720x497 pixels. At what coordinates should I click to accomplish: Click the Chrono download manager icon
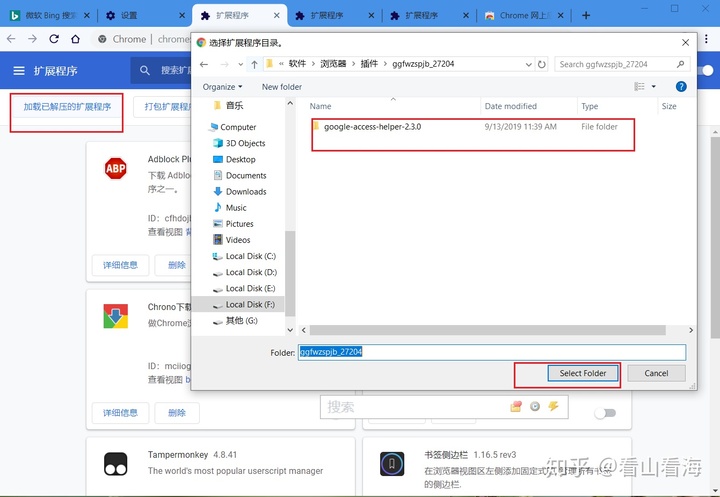[115, 316]
